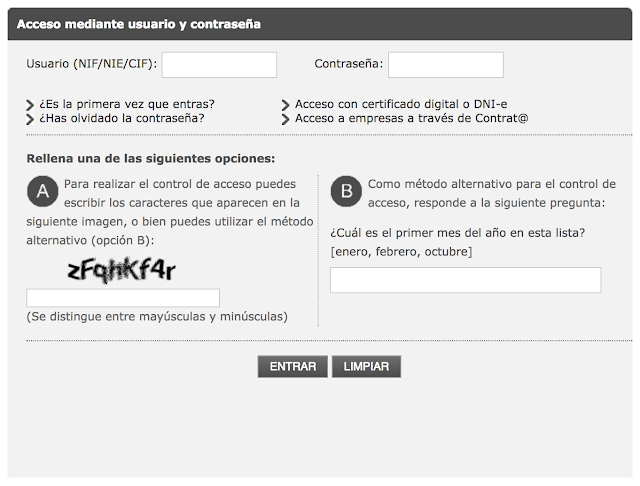This screenshot has width=640, height=486.
Task: Click the captcha characters input box
Action: [123, 298]
